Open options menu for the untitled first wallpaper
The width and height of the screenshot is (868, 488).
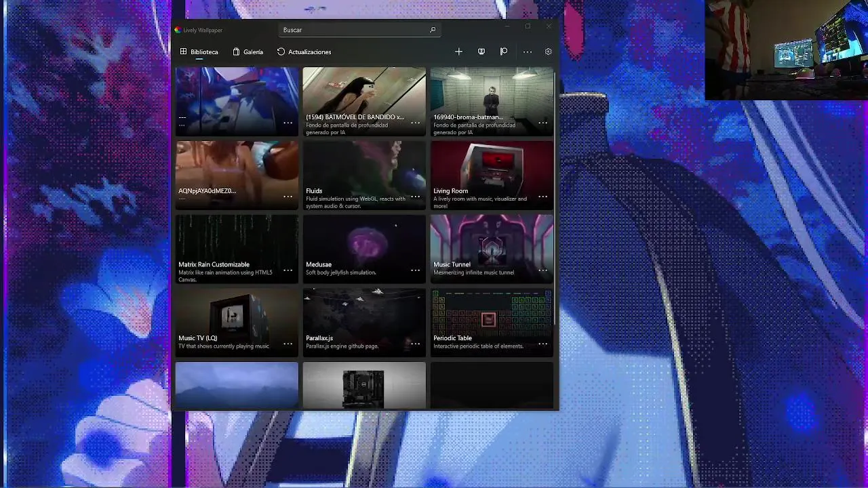[x=288, y=123]
